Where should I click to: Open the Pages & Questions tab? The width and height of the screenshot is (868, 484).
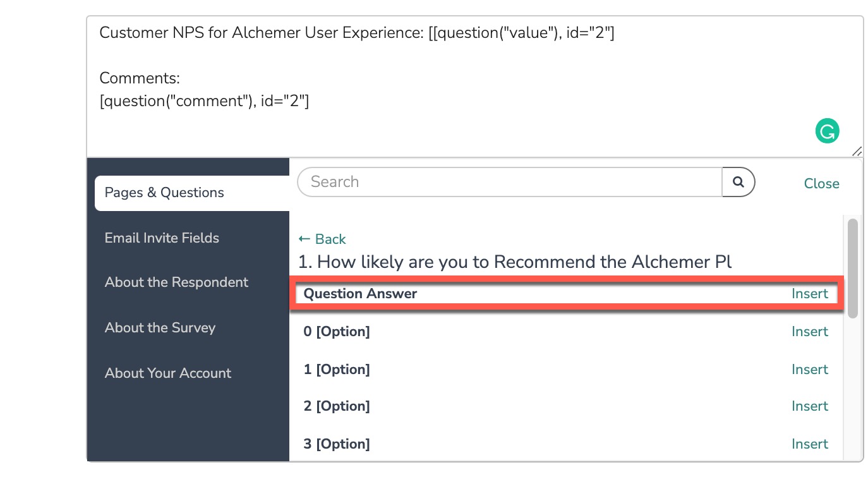point(164,193)
